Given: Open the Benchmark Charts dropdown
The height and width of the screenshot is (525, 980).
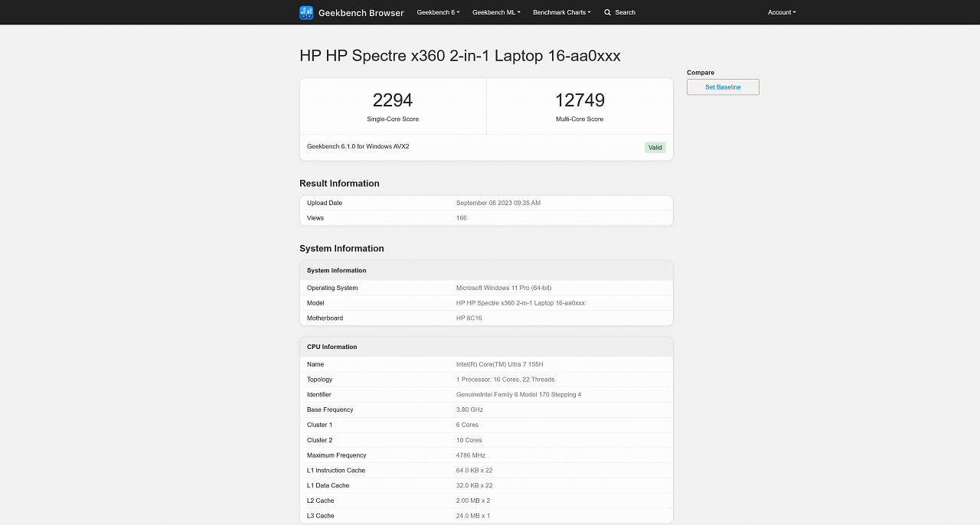Looking at the screenshot, I should point(562,12).
